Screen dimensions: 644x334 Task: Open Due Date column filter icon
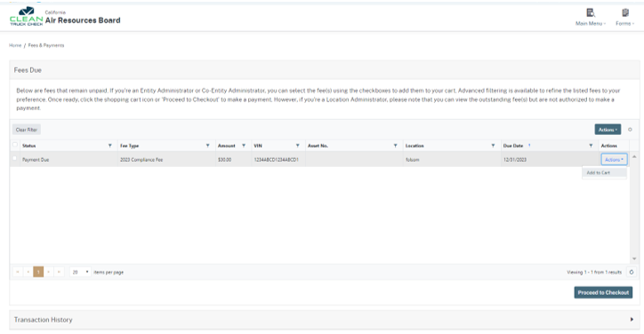(x=591, y=146)
